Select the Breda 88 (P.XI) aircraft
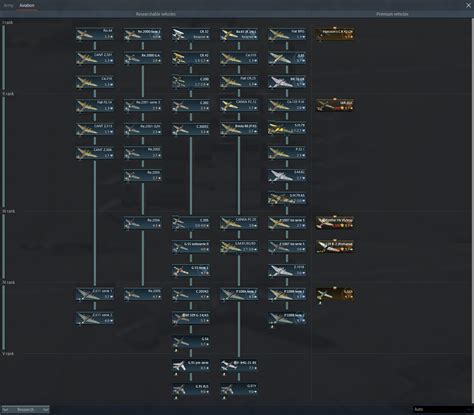This screenshot has height=415, width=474. [x=239, y=129]
